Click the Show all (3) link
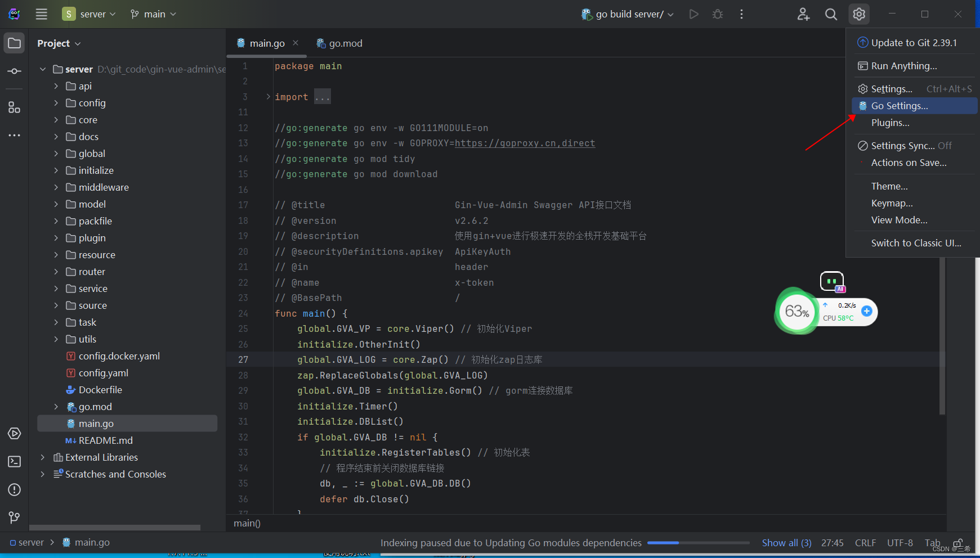 pyautogui.click(x=786, y=542)
